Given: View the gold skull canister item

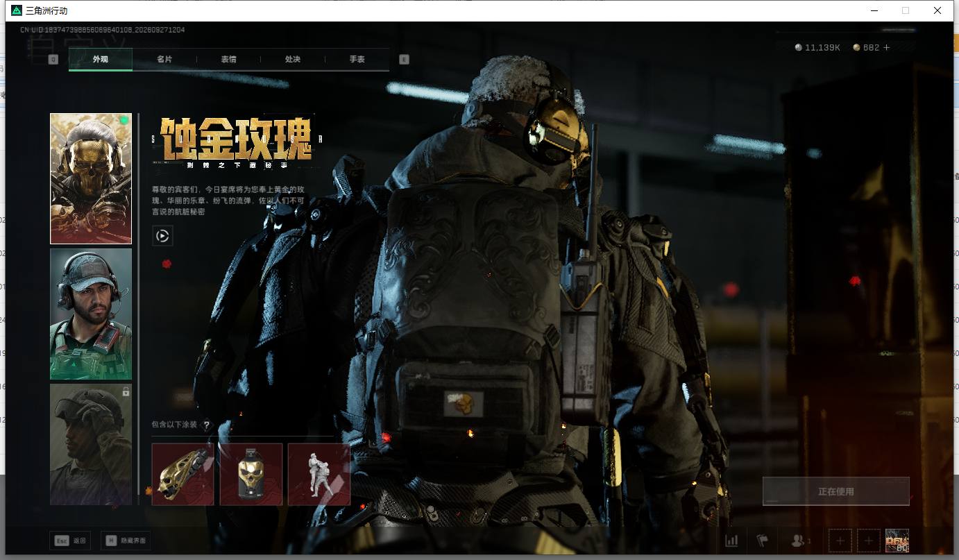Looking at the screenshot, I should (x=251, y=474).
